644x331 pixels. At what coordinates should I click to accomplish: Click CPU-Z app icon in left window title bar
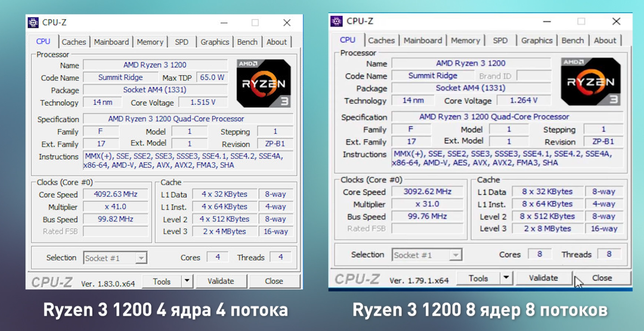[33, 22]
